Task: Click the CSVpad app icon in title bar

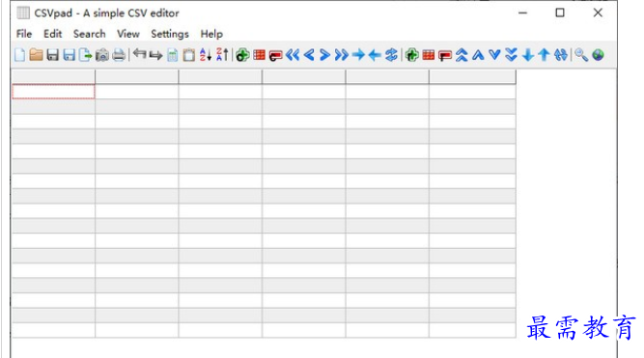Action: pyautogui.click(x=23, y=14)
